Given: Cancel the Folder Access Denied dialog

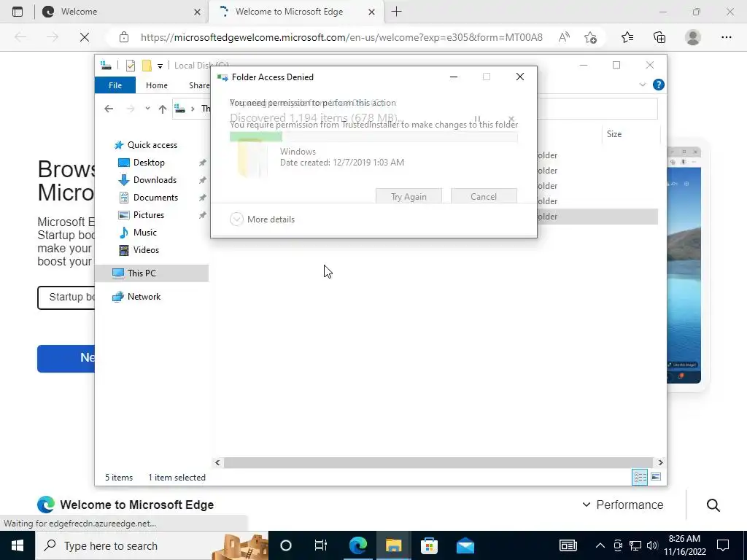Looking at the screenshot, I should [484, 196].
